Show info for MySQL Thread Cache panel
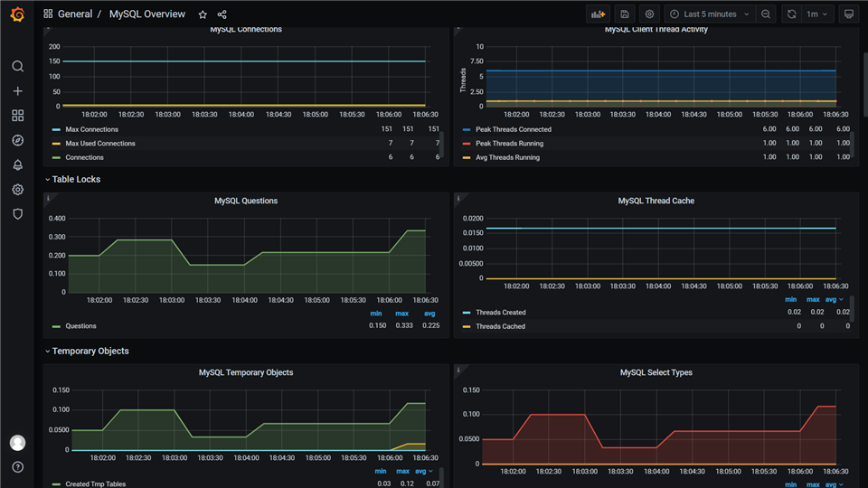 458,198
